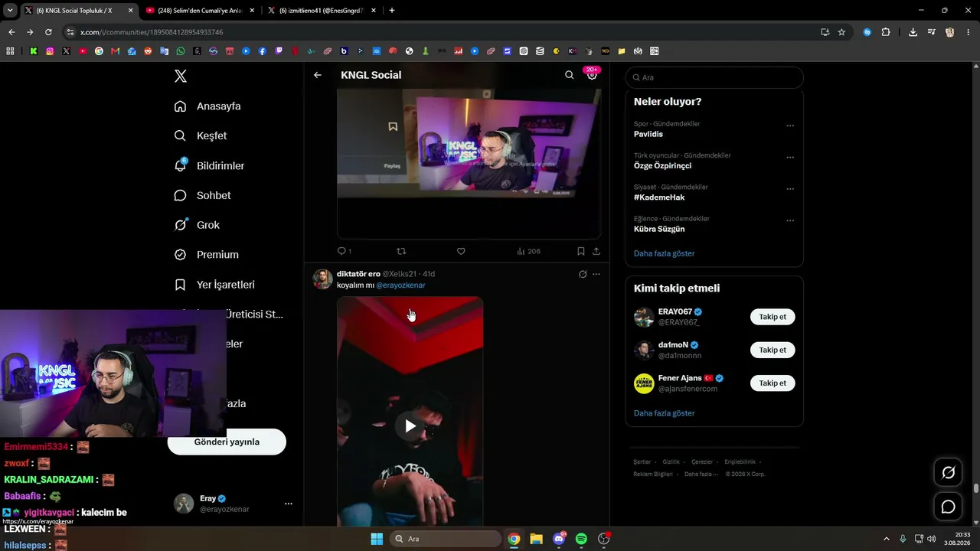Open Spotify from the taskbar
Screen dimensions: 980x551
(x=581, y=539)
